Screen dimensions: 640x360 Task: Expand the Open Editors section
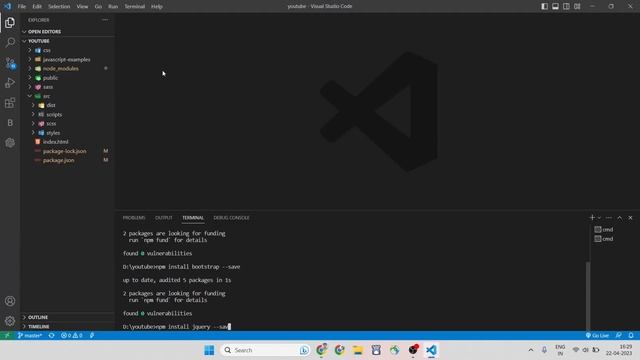tap(67, 31)
